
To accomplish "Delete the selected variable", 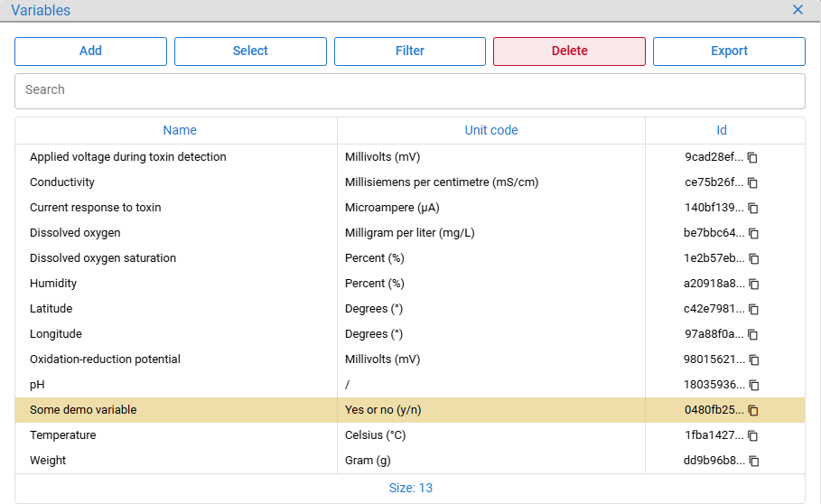I will coord(569,51).
